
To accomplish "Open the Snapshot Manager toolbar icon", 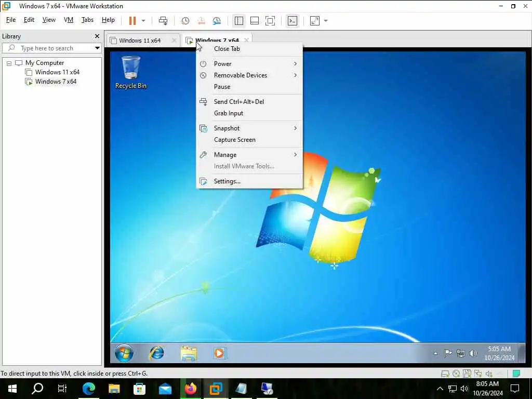I will click(x=217, y=21).
